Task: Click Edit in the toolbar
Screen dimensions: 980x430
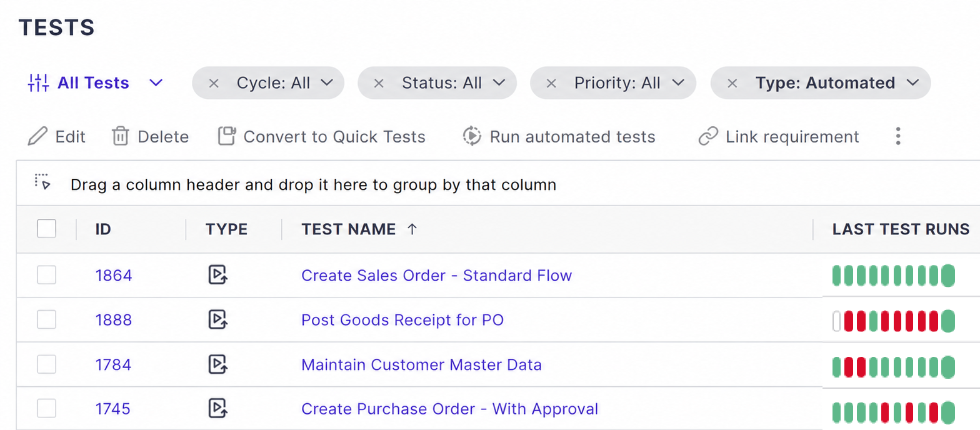Action: tap(70, 136)
